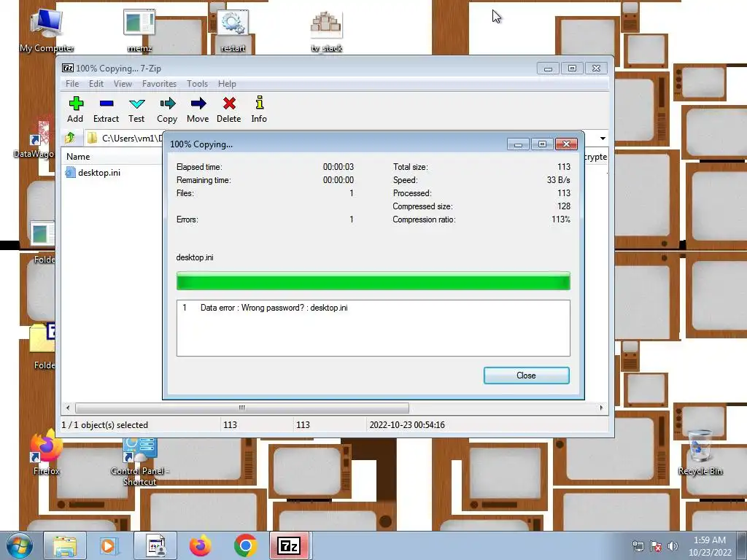Click the scrollbar right arrow in 7-Zip
The height and width of the screenshot is (560, 747).
tap(601, 408)
